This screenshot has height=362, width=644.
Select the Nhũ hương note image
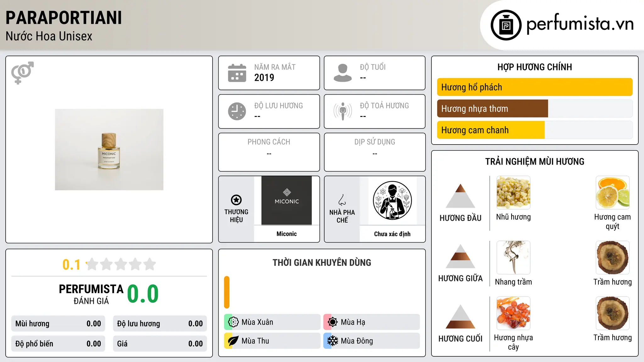[514, 193]
